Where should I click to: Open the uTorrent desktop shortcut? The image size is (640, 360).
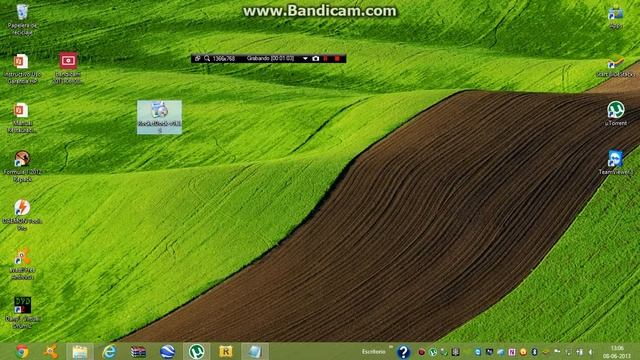pyautogui.click(x=616, y=113)
